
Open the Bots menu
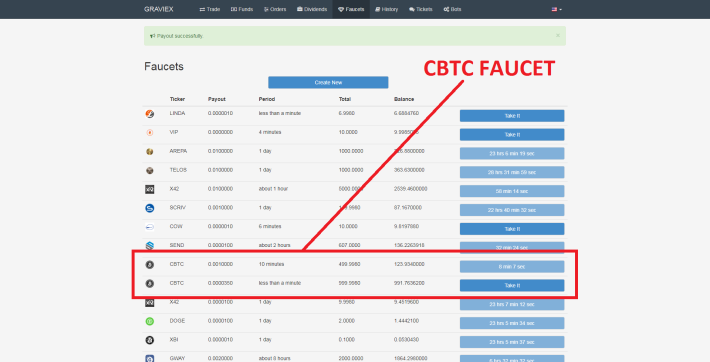click(452, 9)
